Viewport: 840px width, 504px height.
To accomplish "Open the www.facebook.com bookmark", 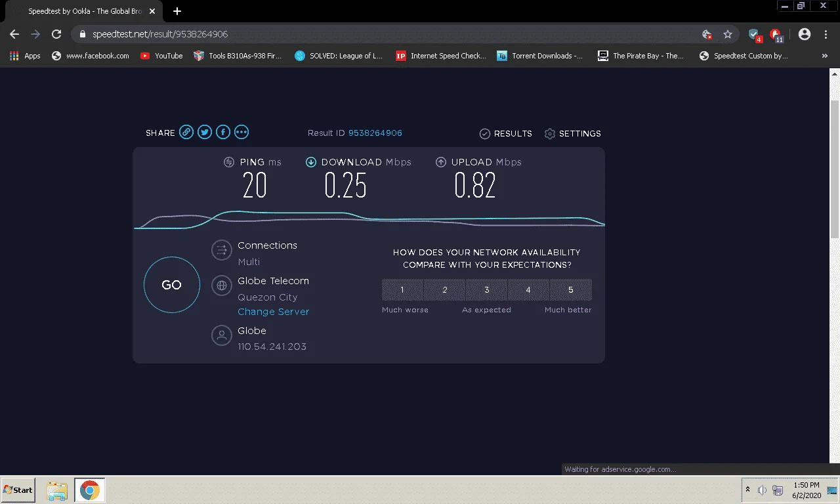I will [x=90, y=56].
